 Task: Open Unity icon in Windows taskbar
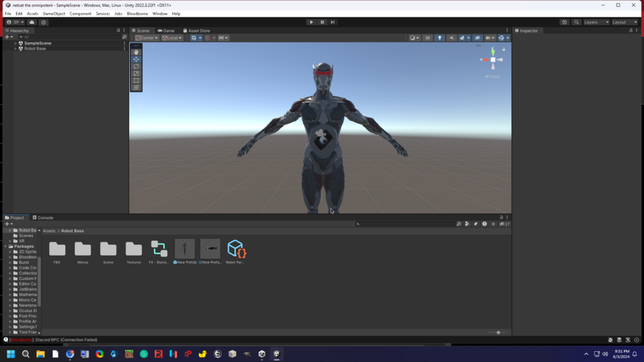(x=277, y=354)
